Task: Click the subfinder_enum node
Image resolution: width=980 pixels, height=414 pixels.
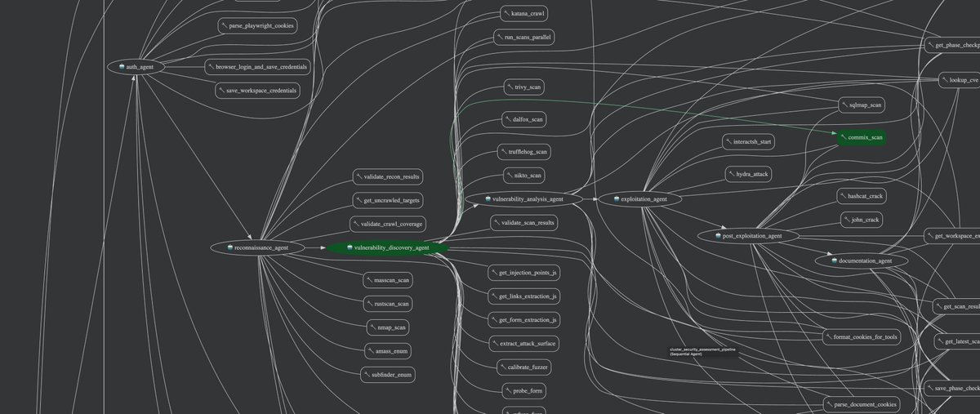Action: pyautogui.click(x=387, y=375)
